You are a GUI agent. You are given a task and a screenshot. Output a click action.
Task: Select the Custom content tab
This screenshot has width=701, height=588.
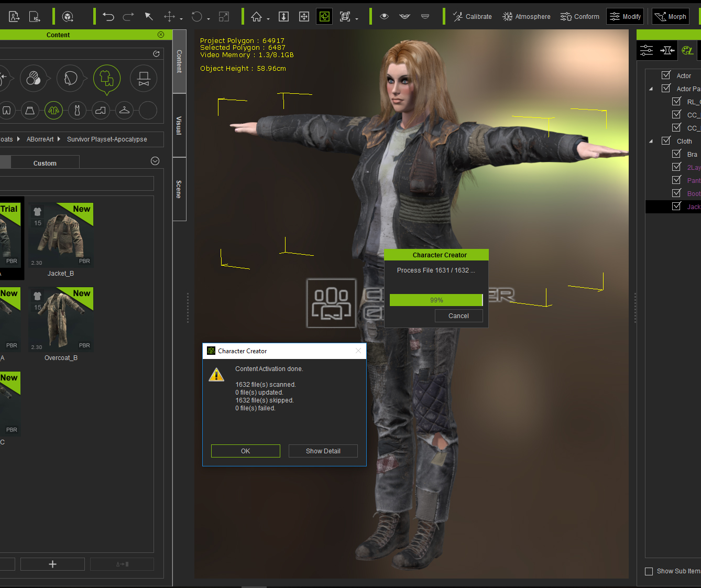(45, 163)
